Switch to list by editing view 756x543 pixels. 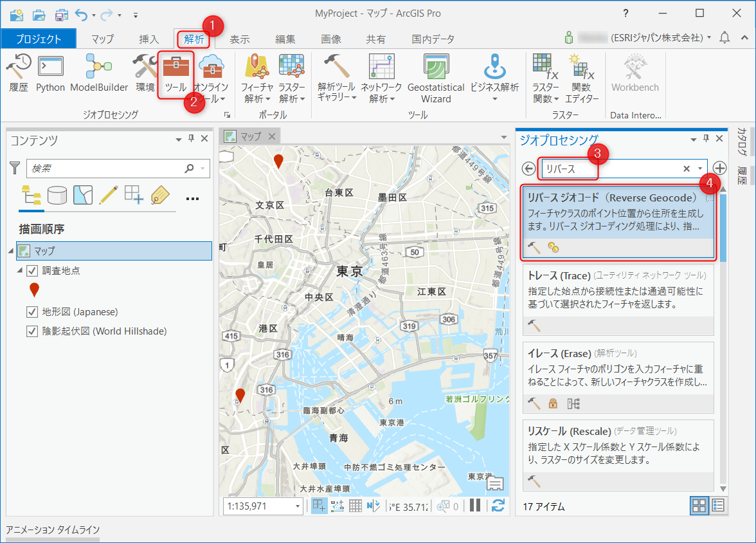click(109, 195)
